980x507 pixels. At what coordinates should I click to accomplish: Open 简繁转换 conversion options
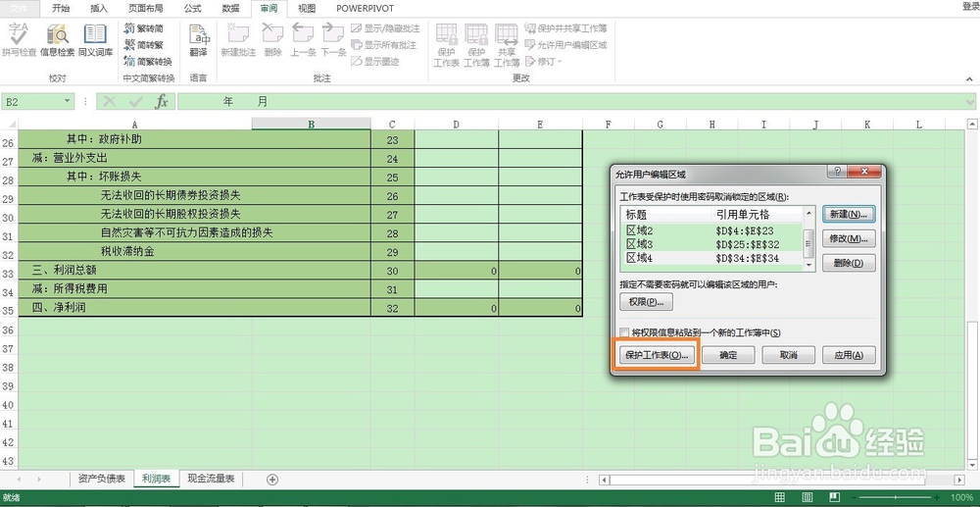point(147,61)
